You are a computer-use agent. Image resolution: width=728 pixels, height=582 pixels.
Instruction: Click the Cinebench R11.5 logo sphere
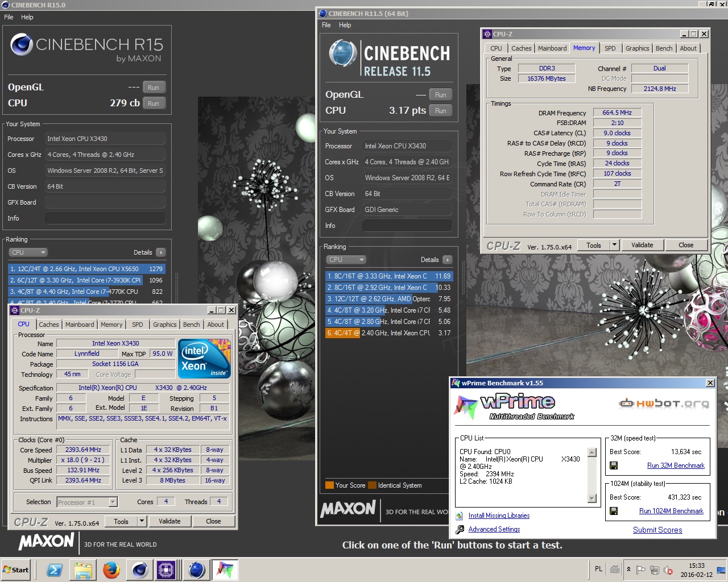coord(343,53)
